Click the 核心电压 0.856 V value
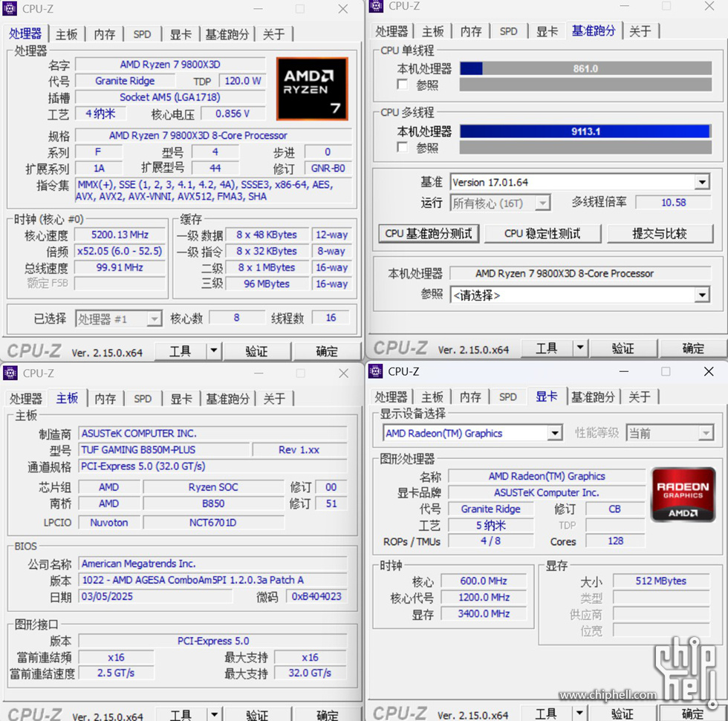This screenshot has height=721, width=728. [233, 114]
